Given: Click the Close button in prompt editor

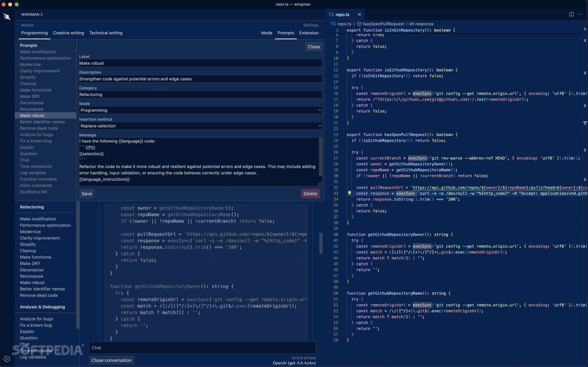Looking at the screenshot, I should 313,47.
